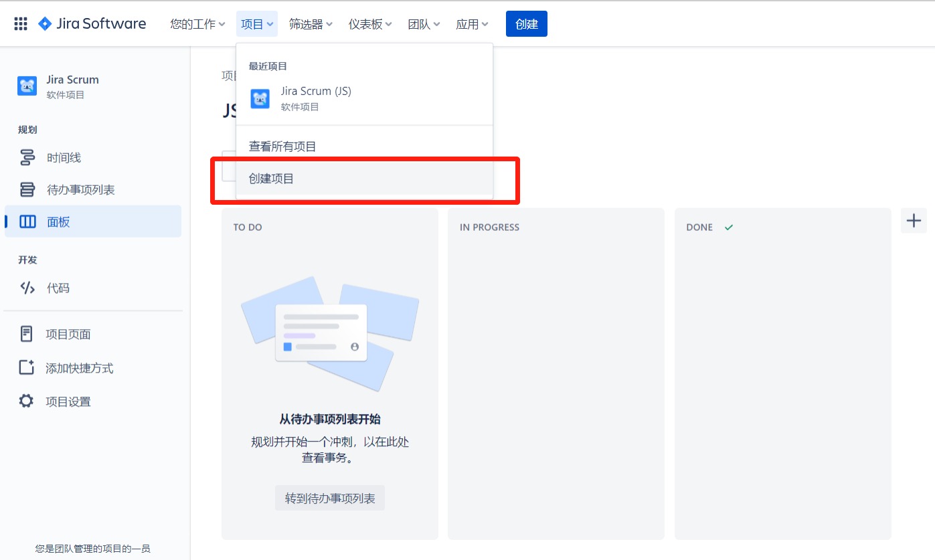The image size is (935, 560).
Task: Click the Jira Scrum project avatar in sidebar
Action: point(27,86)
